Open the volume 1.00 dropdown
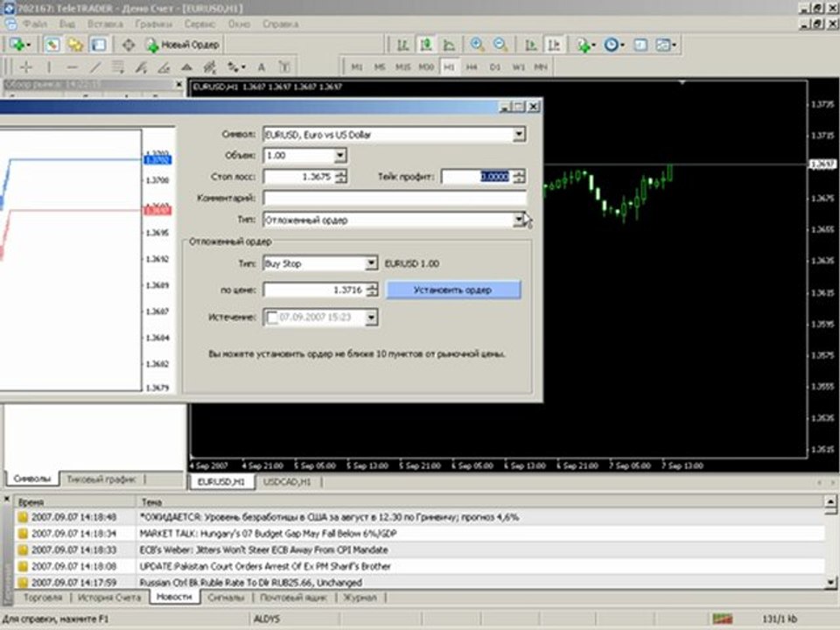This screenshot has width=840, height=630. 340,155
